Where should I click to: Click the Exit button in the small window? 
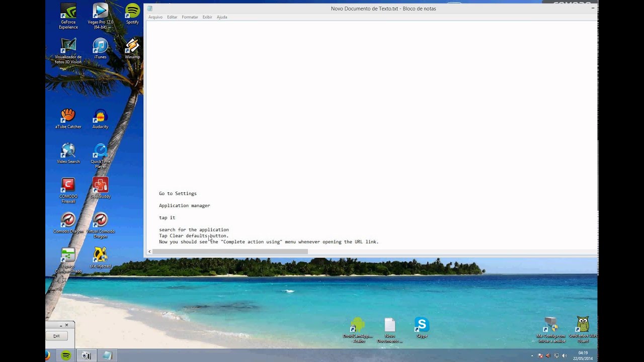tap(56, 336)
